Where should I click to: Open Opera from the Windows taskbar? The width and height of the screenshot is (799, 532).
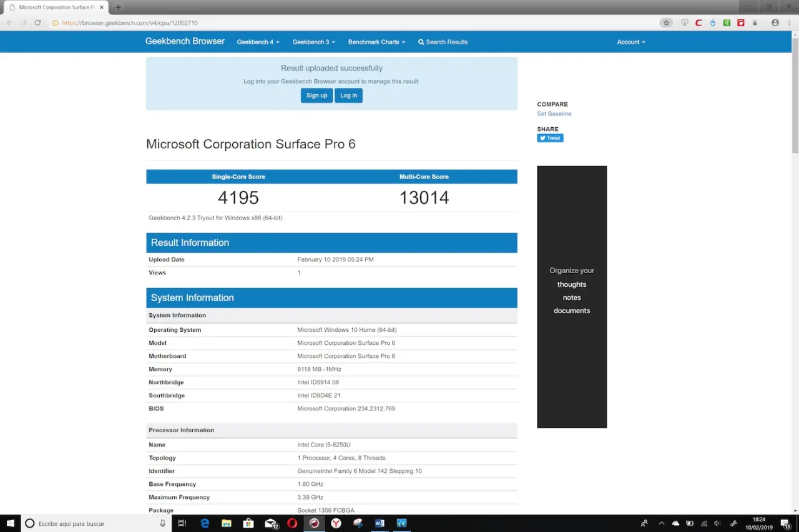click(x=292, y=523)
